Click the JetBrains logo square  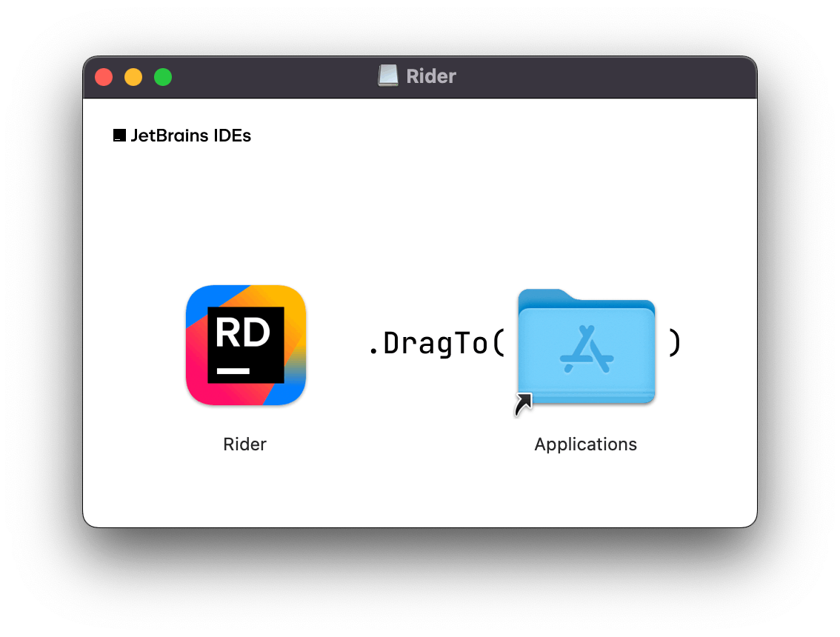[x=119, y=135]
